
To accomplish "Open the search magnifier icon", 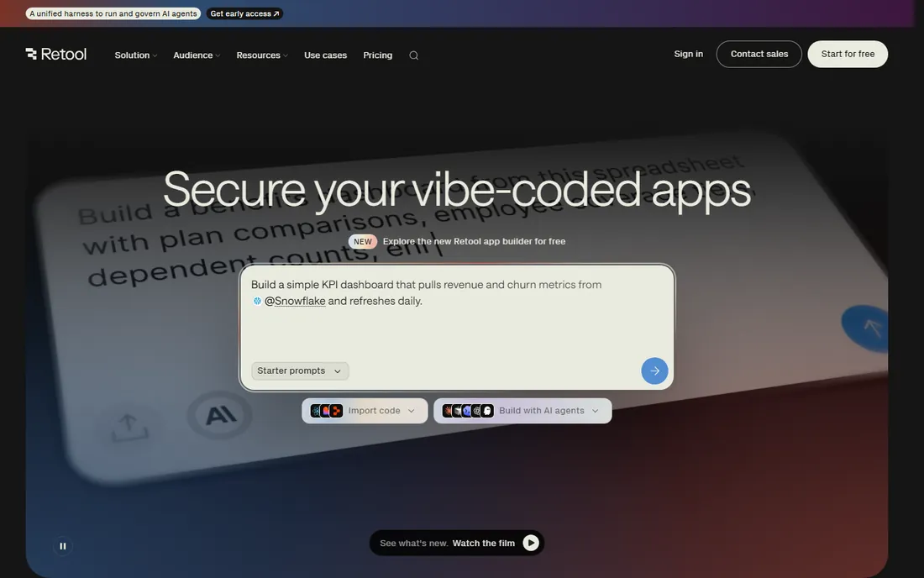I will [413, 55].
